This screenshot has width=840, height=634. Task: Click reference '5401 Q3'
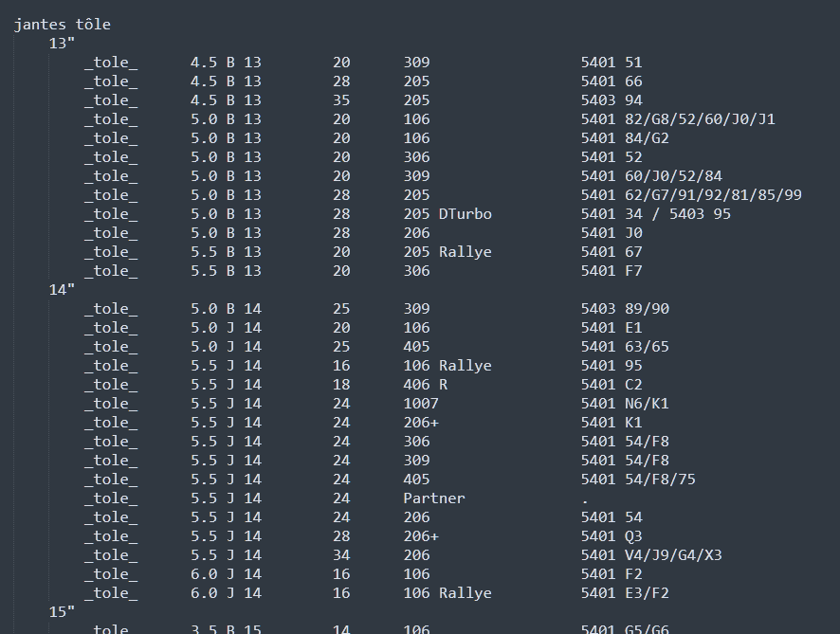tap(612, 536)
